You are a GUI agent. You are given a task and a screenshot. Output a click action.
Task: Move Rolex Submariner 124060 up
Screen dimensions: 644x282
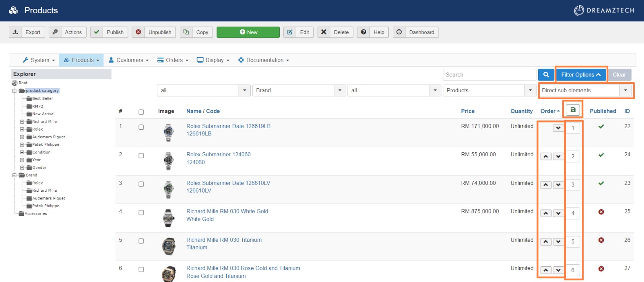pos(546,156)
